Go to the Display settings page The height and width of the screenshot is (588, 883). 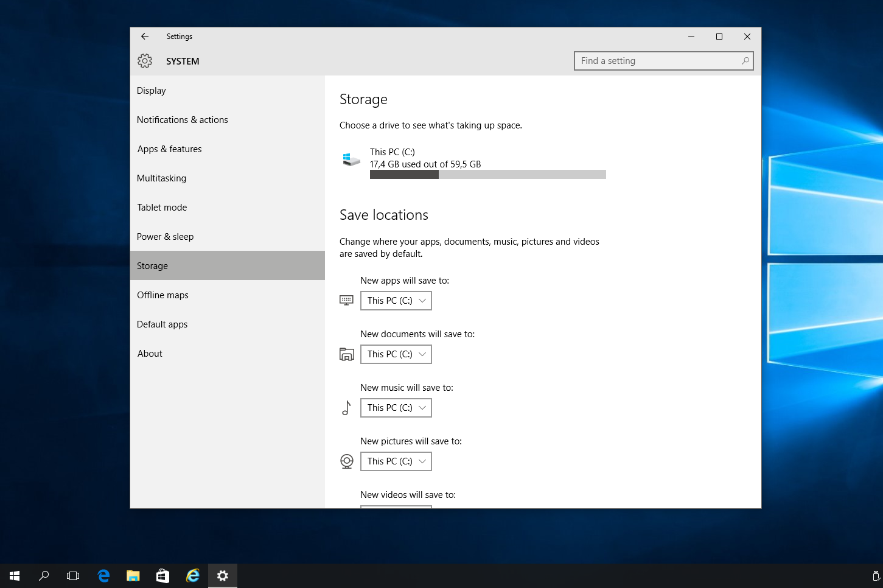[x=152, y=91]
